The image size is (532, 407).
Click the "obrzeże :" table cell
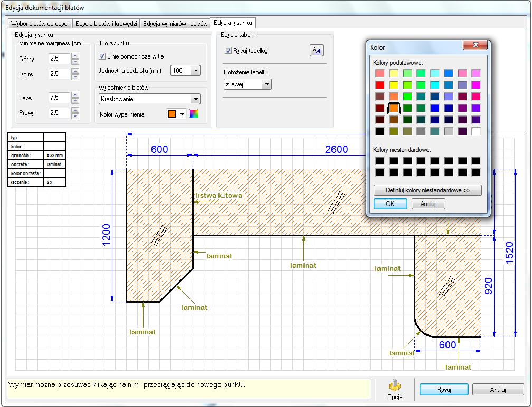pos(26,164)
